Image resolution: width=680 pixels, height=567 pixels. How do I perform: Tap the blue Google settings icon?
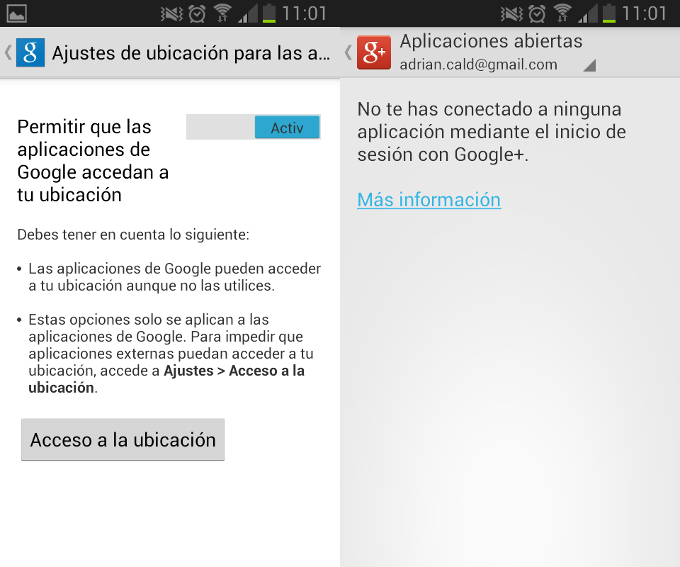point(30,52)
